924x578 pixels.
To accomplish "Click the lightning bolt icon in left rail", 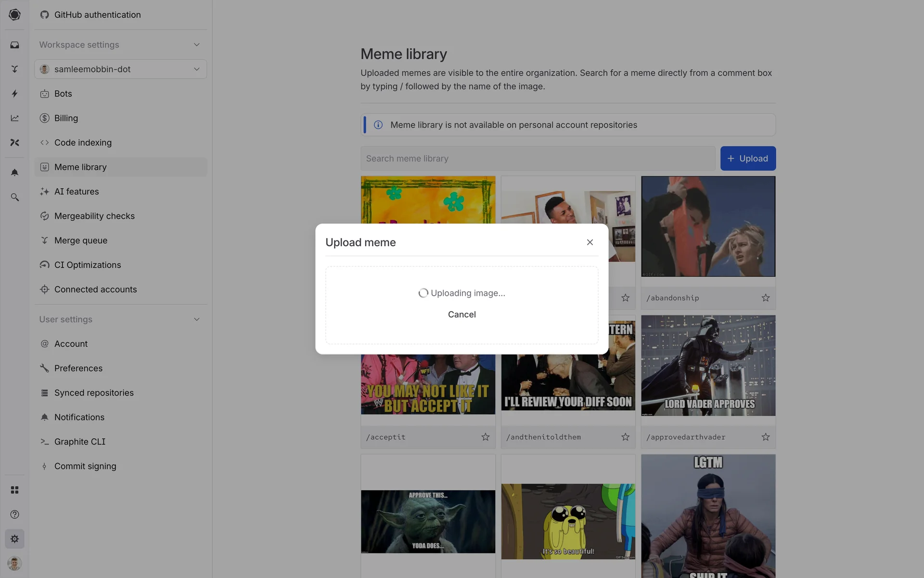I will click(x=14, y=93).
